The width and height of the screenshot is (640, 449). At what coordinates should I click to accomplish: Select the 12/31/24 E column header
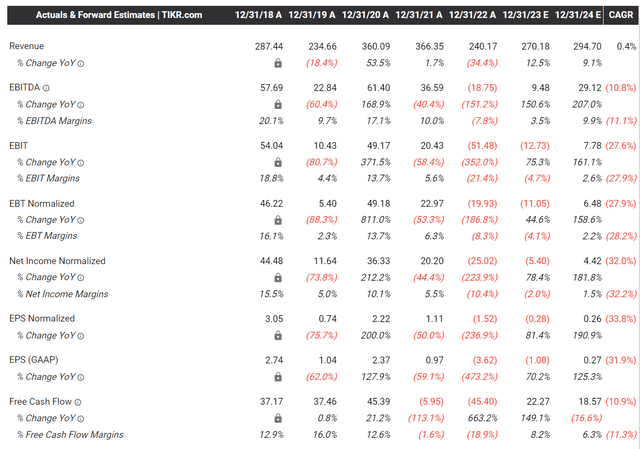coord(578,15)
